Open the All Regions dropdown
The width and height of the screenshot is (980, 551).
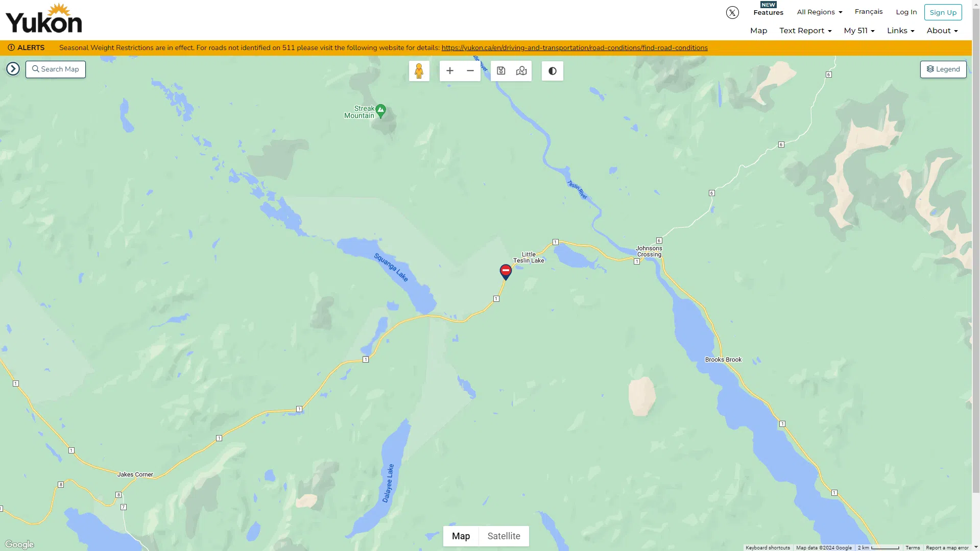820,12
